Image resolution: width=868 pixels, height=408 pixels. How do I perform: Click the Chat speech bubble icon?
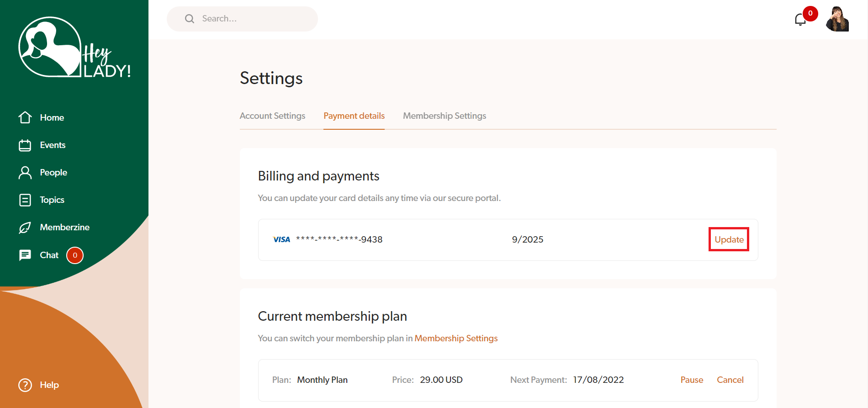[25, 255]
